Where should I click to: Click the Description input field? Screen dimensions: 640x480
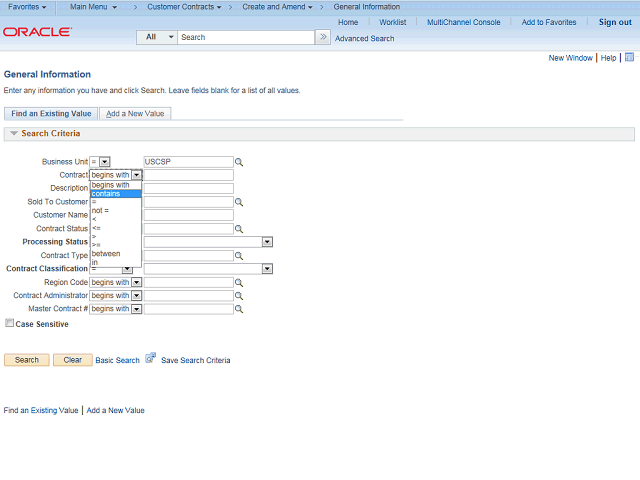click(189, 189)
